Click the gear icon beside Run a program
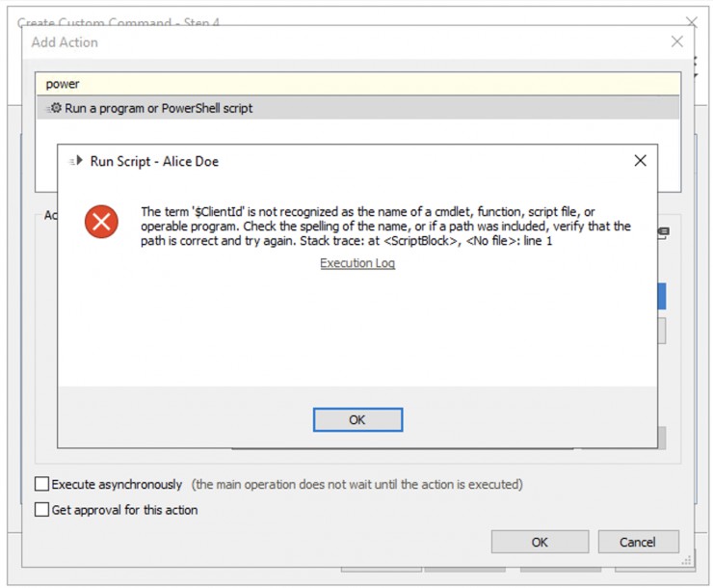 coord(55,108)
